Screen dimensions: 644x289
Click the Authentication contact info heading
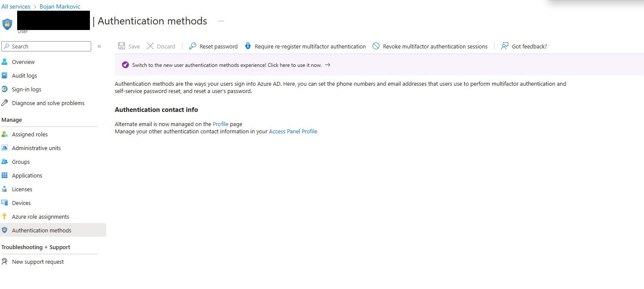click(156, 110)
